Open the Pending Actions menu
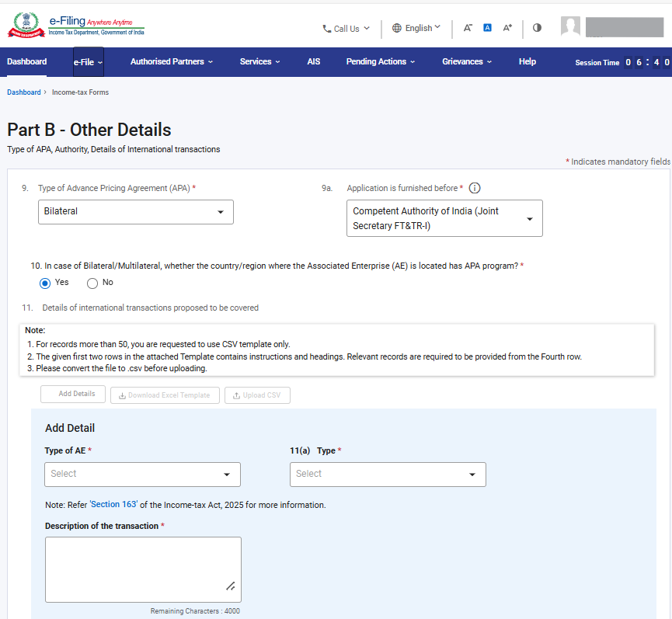The image size is (672, 619). click(381, 61)
